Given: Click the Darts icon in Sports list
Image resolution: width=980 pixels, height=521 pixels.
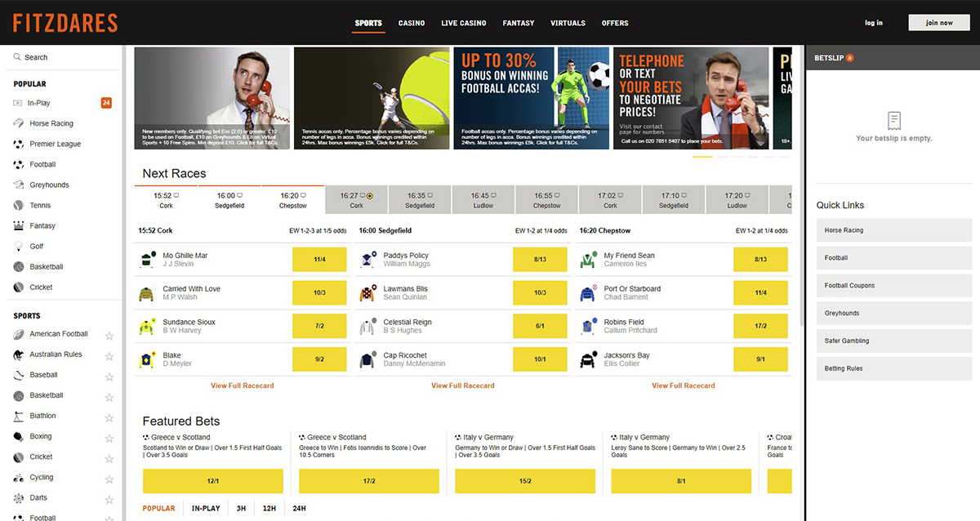Looking at the screenshot, I should click(19, 497).
